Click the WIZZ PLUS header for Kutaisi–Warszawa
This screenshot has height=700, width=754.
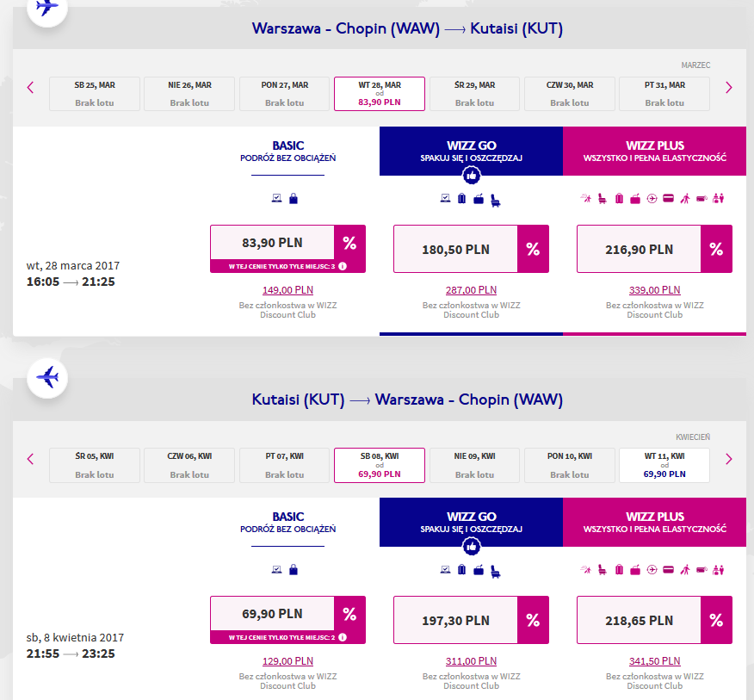654,522
